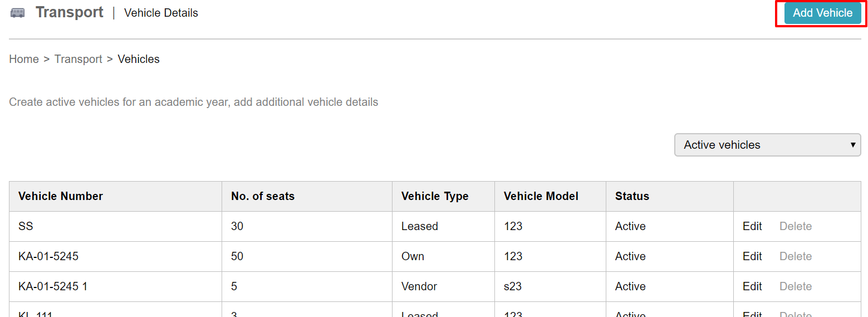Screen dimensions: 868x317
Task: Click the s23 vehicle model cell
Action: 551,286
